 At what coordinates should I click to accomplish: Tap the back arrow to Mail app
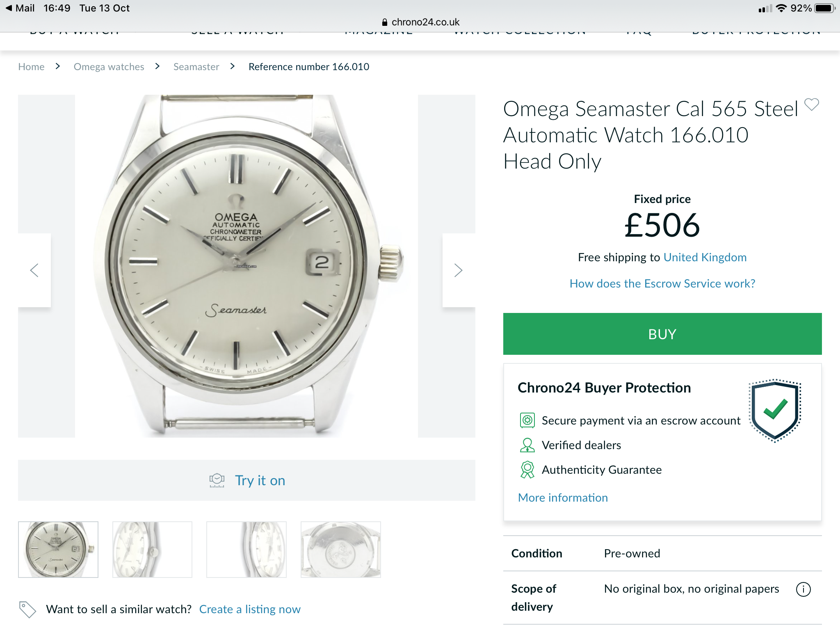9,8
